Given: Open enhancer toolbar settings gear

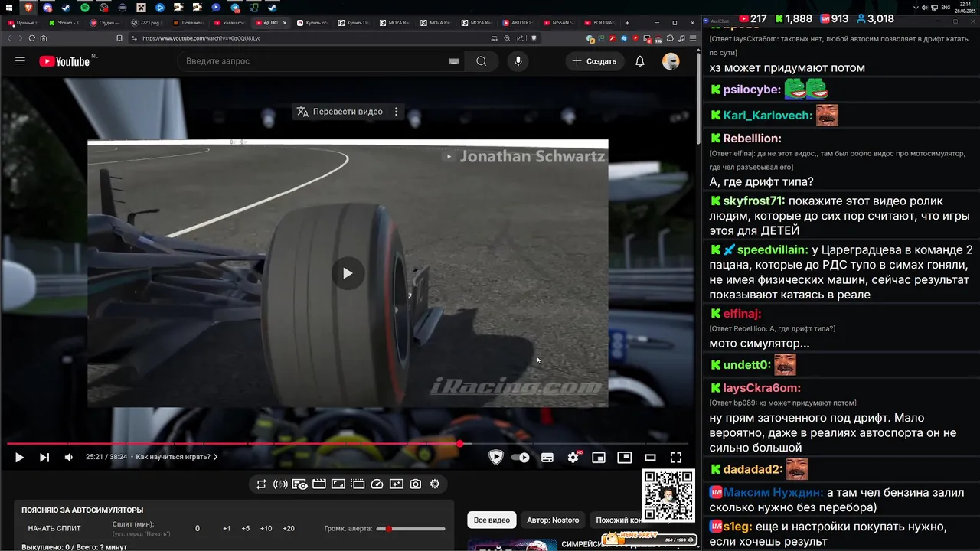Looking at the screenshot, I should (435, 484).
